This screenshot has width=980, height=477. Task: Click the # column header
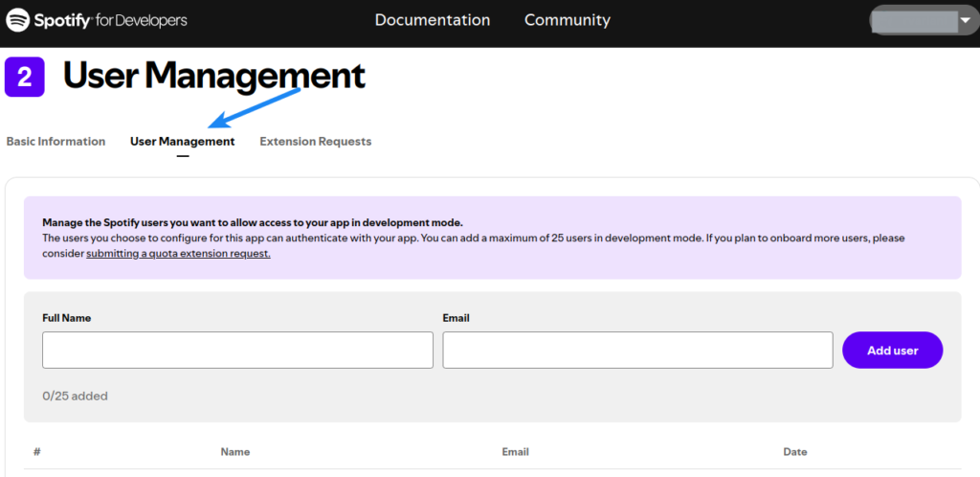coord(36,452)
